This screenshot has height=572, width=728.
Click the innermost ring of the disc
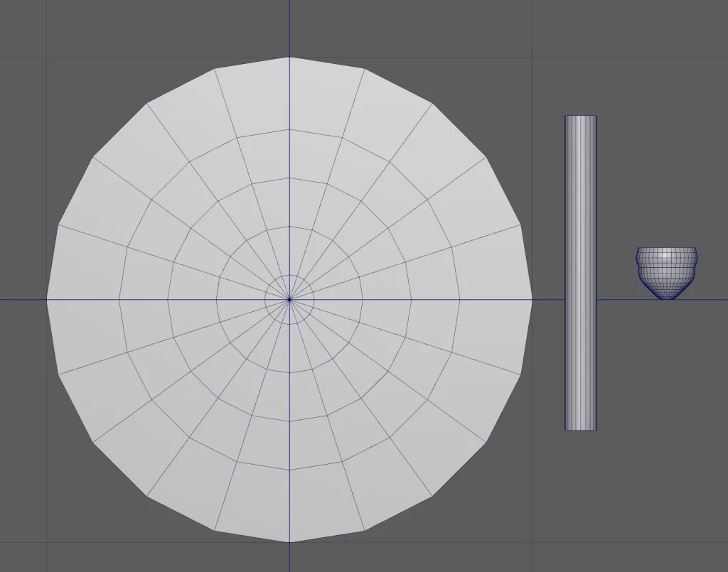pyautogui.click(x=289, y=275)
